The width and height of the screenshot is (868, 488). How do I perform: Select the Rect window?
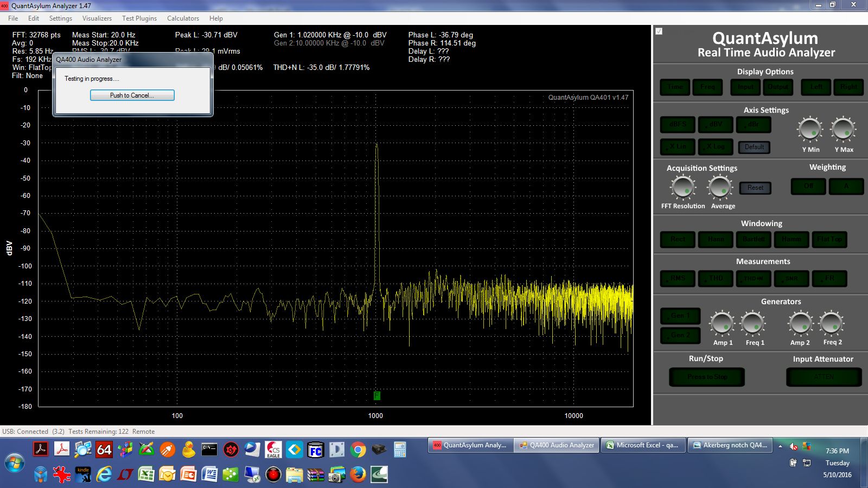click(678, 239)
